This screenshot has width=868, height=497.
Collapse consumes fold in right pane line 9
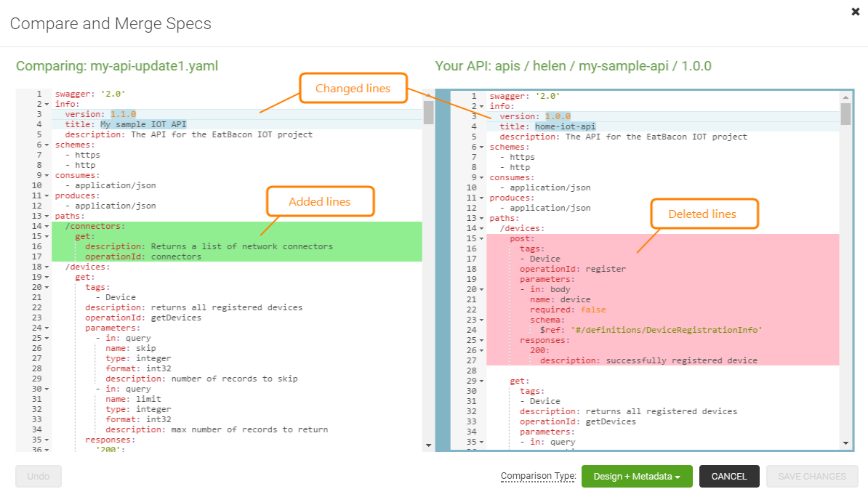coord(481,178)
